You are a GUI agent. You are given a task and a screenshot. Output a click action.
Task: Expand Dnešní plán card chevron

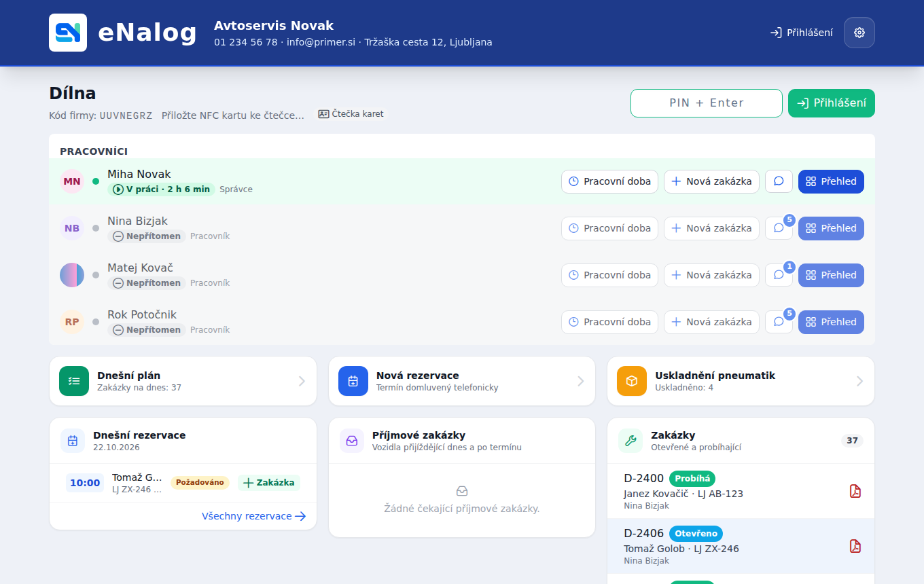[302, 381]
